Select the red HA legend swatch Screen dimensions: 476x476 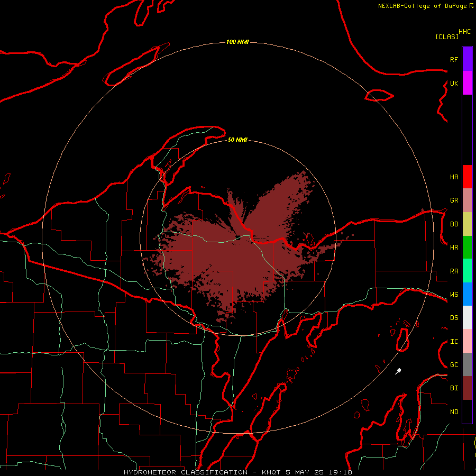click(x=467, y=177)
